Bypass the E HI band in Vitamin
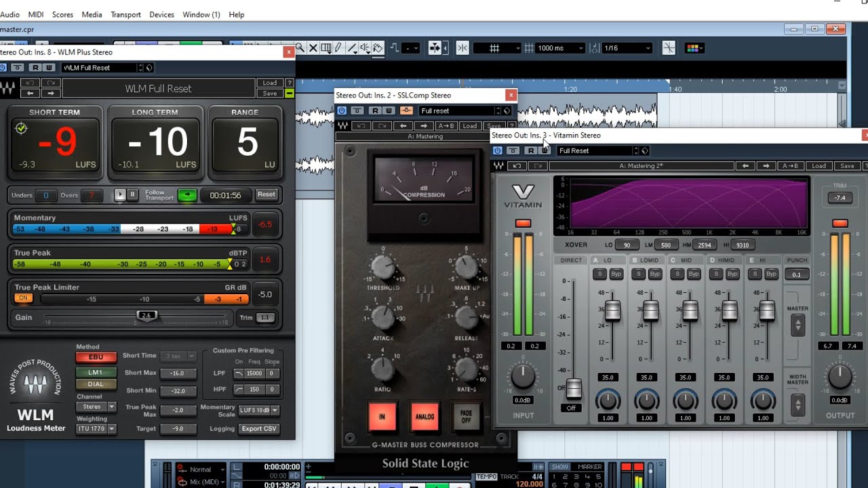 772,274
